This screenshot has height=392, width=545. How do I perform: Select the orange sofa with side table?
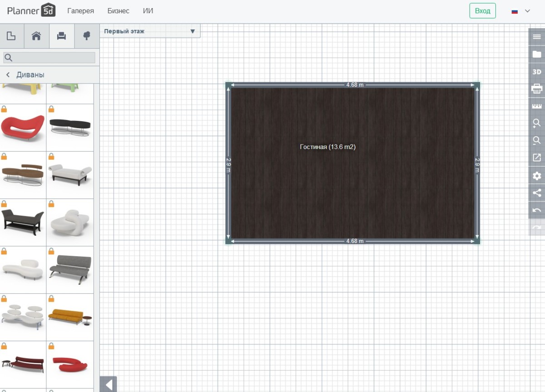click(x=70, y=317)
